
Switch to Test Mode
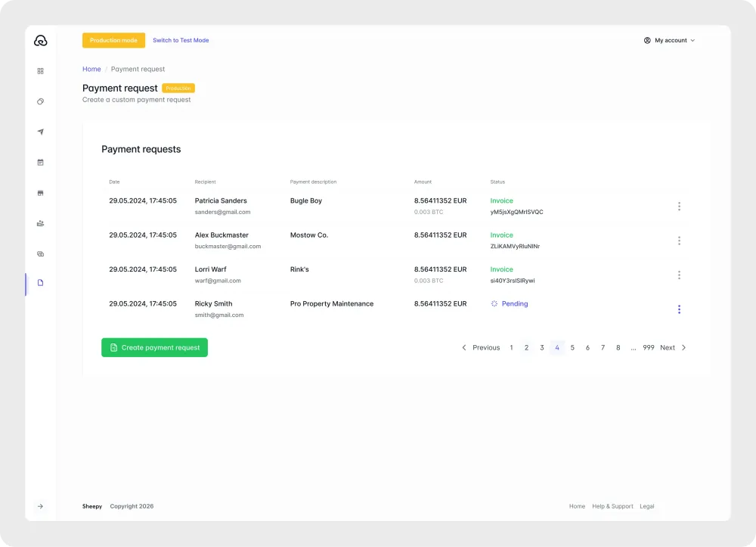click(181, 41)
